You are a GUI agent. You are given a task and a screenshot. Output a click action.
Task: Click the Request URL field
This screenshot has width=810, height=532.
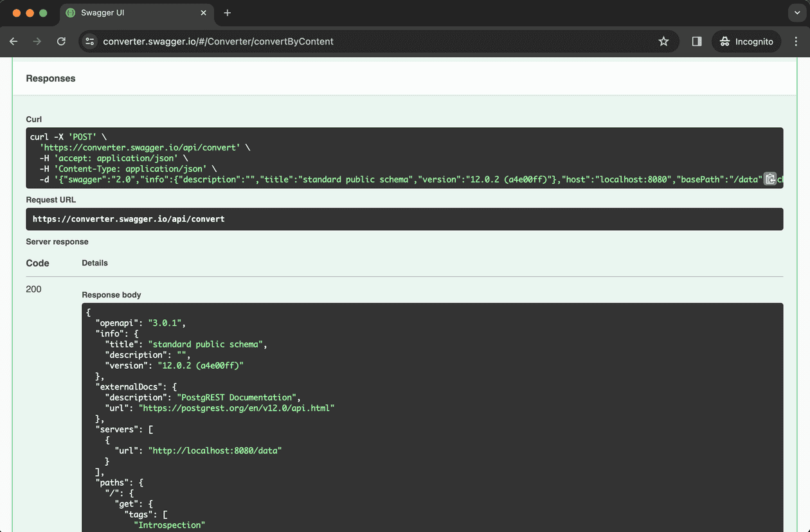coord(404,219)
